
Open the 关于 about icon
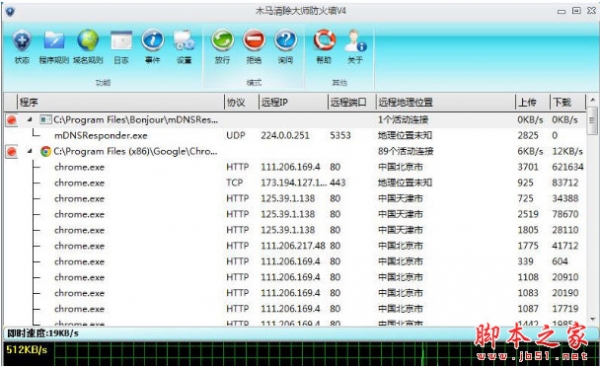(355, 41)
